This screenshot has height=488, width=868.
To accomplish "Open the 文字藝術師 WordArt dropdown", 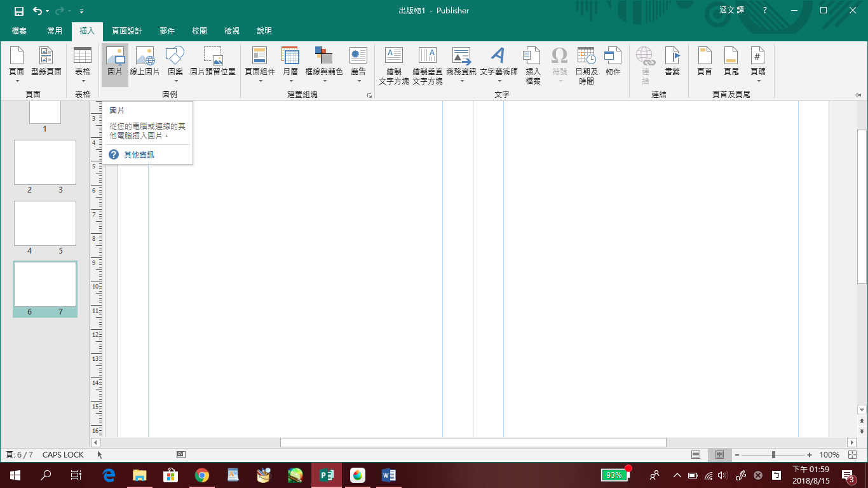I will point(499,81).
